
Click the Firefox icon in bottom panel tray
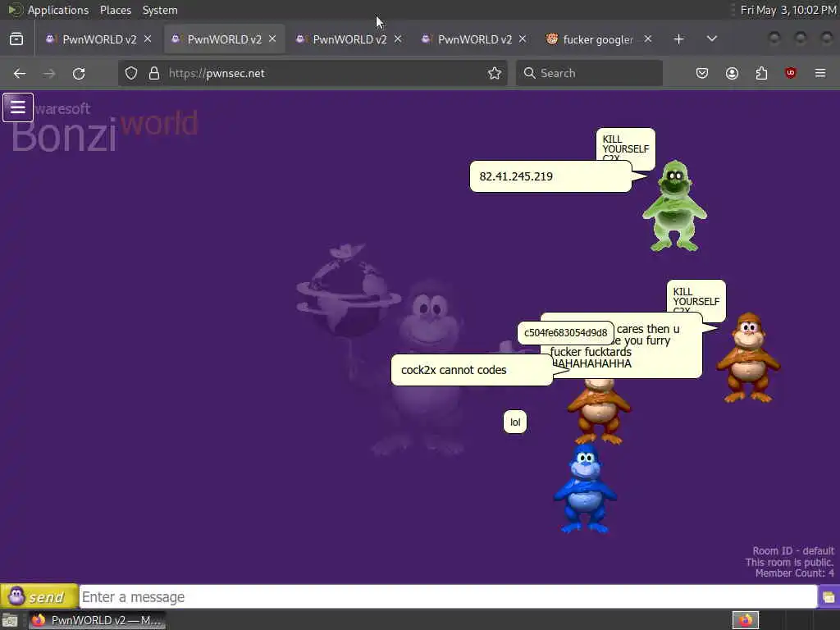click(x=745, y=620)
